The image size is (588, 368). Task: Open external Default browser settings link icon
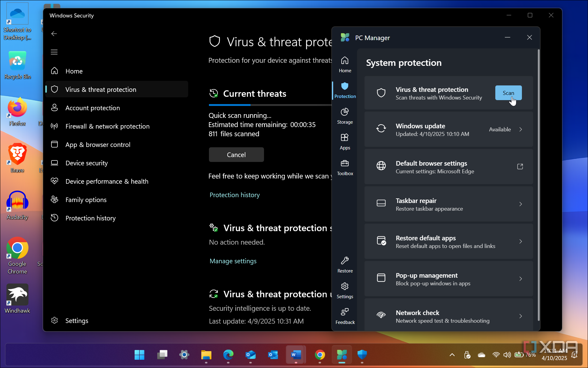click(520, 167)
